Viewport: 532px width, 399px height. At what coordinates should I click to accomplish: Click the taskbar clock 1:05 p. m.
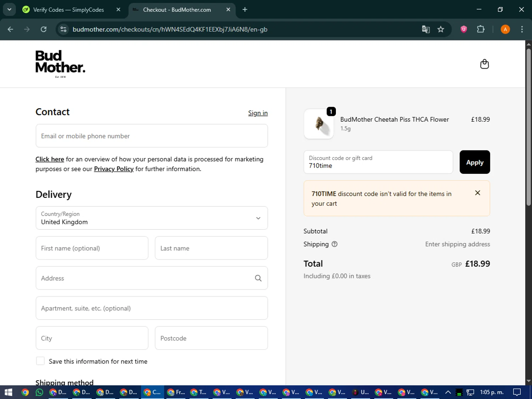pyautogui.click(x=492, y=392)
